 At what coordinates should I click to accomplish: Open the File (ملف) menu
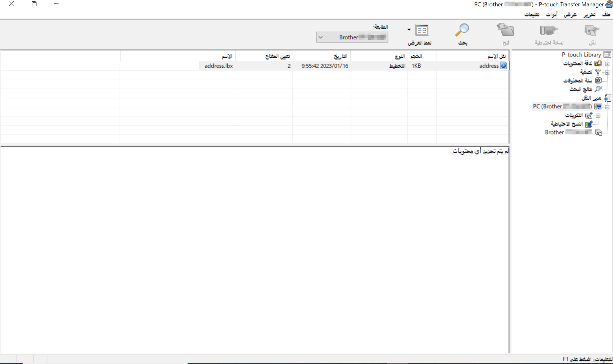point(606,15)
